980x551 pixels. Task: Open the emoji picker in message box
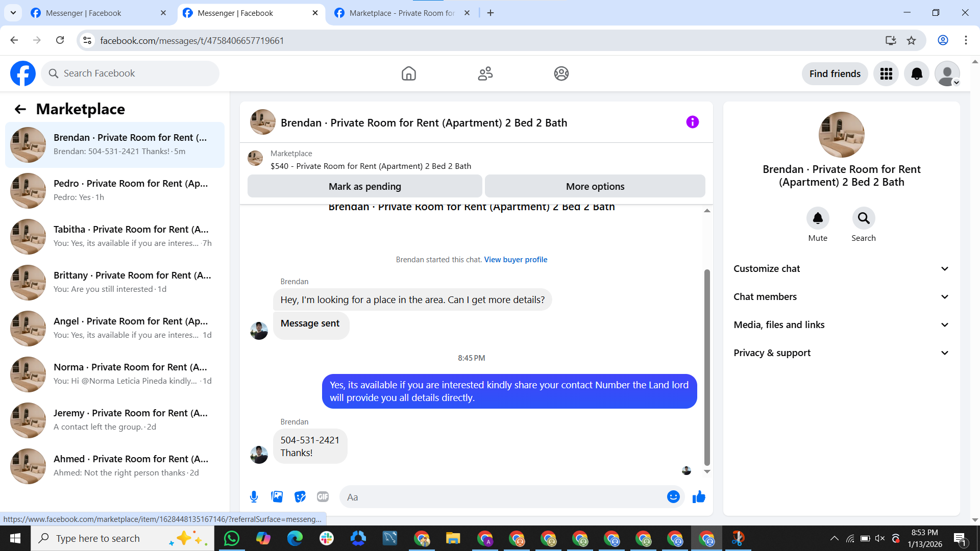tap(673, 496)
